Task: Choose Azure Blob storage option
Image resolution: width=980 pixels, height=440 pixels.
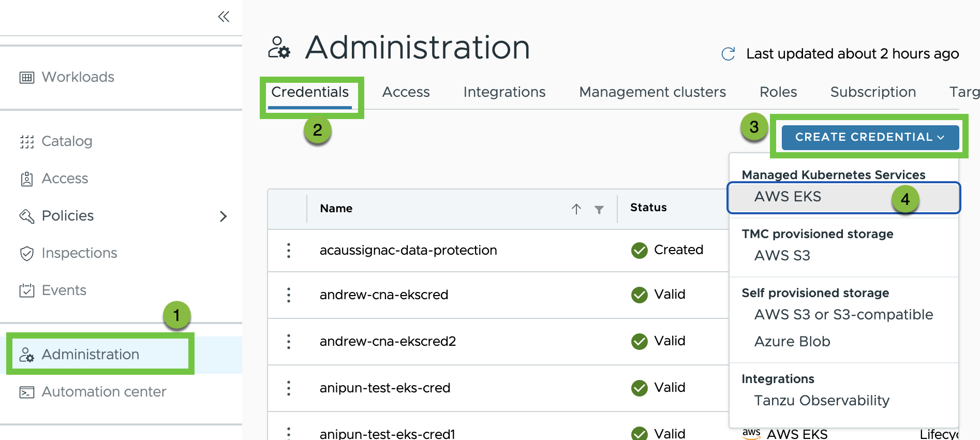Action: pos(792,342)
